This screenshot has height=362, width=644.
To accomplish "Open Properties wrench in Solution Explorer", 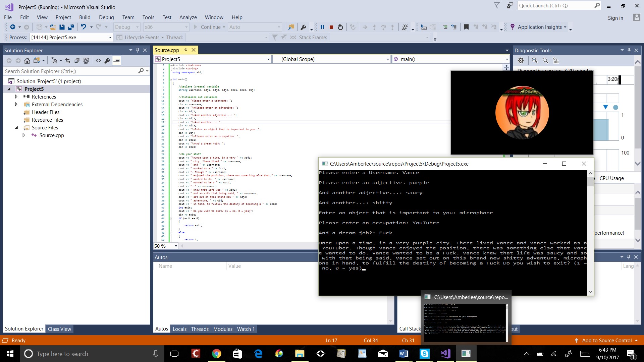I will (x=107, y=61).
